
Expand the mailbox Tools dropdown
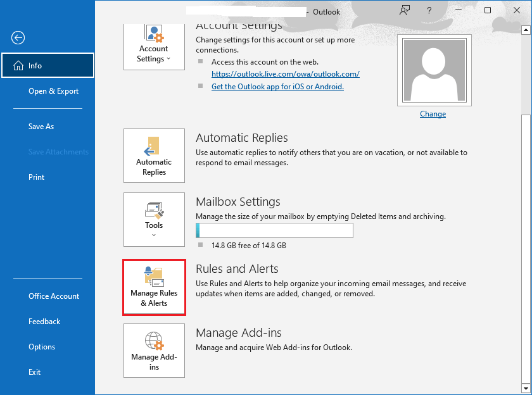(x=154, y=220)
